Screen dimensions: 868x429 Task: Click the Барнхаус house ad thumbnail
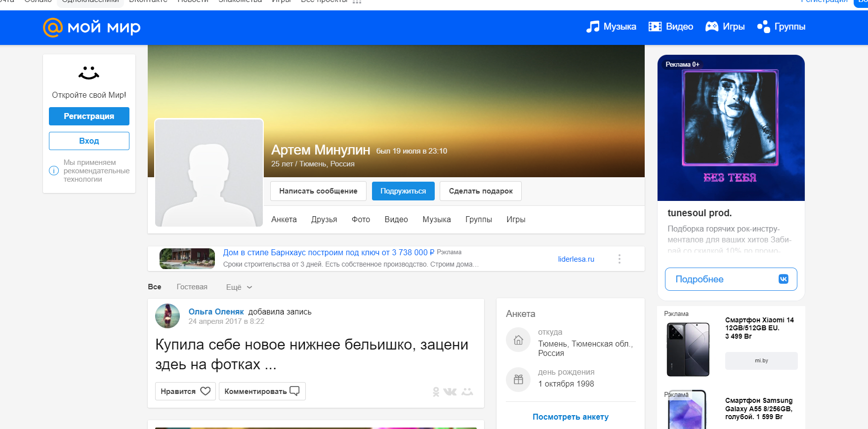pyautogui.click(x=187, y=259)
